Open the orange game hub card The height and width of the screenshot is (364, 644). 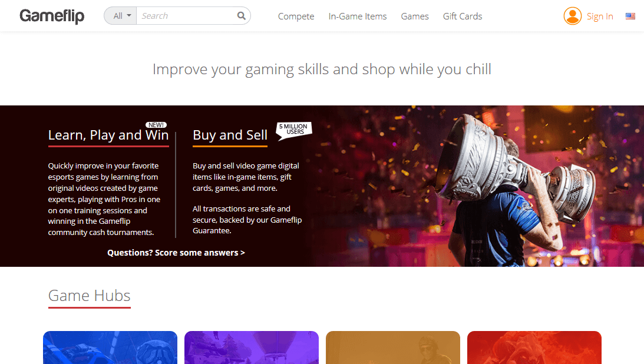coord(392,348)
